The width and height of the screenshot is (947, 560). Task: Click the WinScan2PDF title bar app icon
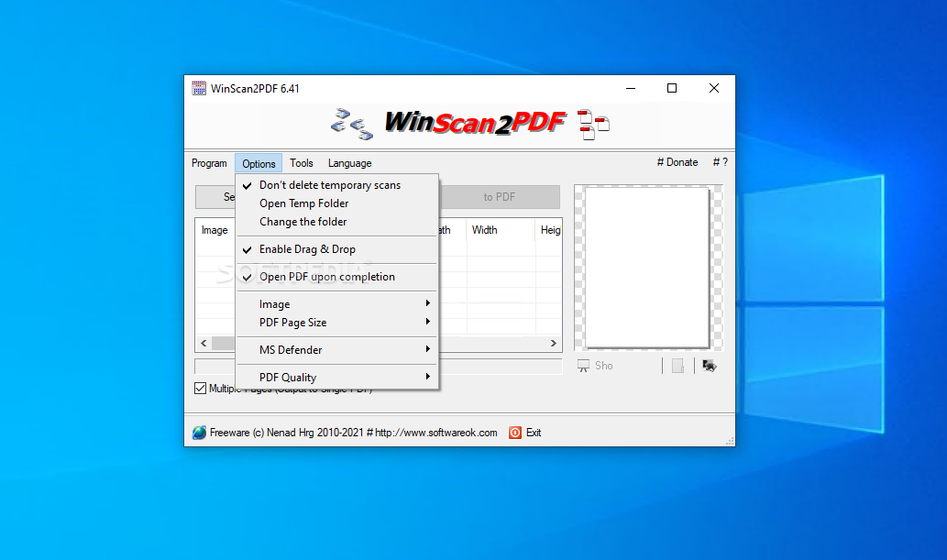[x=199, y=88]
